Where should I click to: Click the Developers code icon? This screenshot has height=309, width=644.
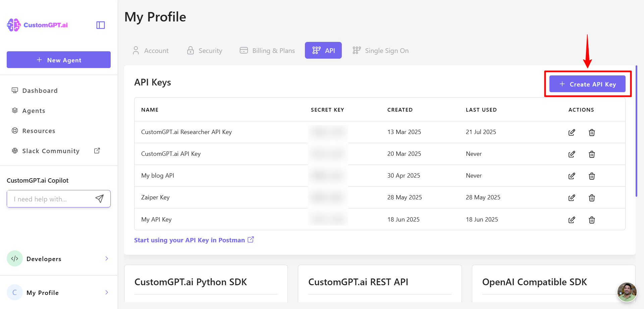(x=15, y=258)
